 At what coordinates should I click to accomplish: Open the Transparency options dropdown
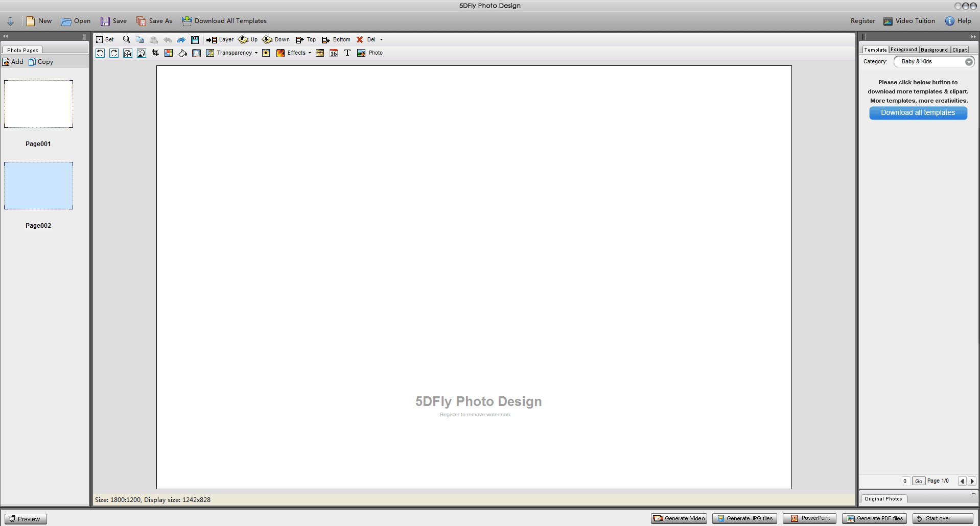[256, 53]
